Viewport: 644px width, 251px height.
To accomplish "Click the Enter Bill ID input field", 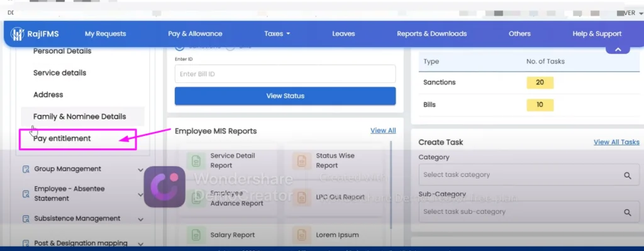I will (285, 74).
